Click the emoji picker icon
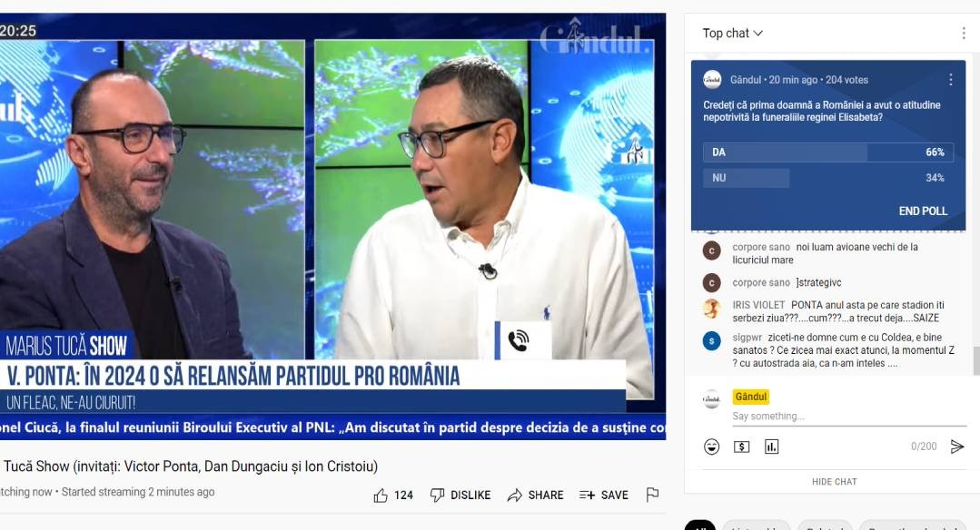980x530 pixels. coord(711,447)
